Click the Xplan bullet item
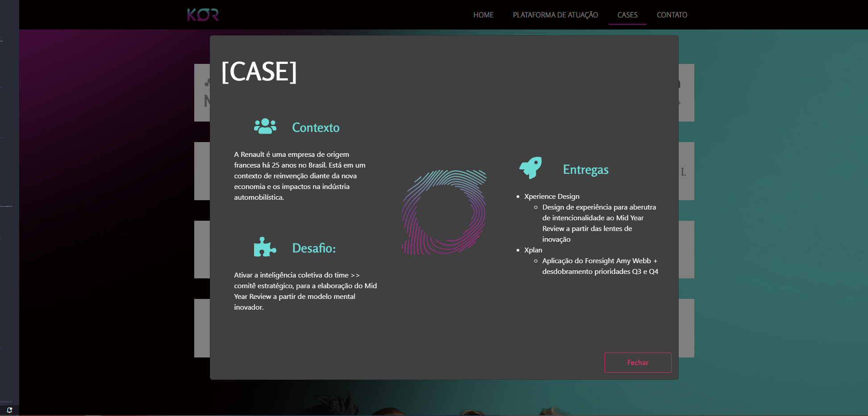Viewport: 868px width, 416px height. coord(533,250)
